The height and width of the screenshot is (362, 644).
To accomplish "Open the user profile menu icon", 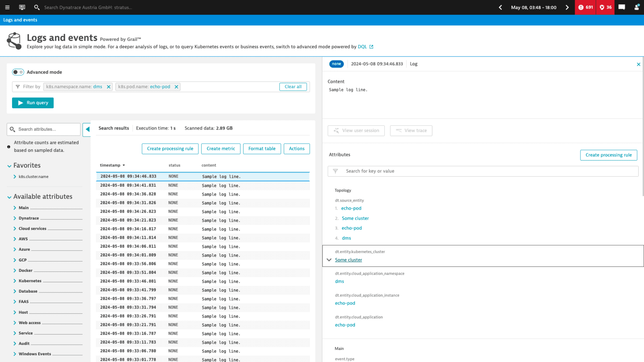I will click(637, 7).
